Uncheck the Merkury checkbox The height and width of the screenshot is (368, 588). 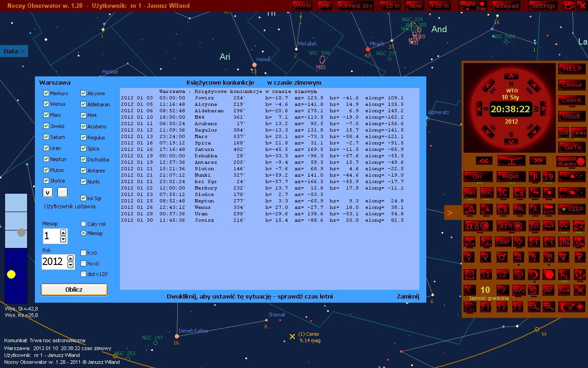click(46, 93)
